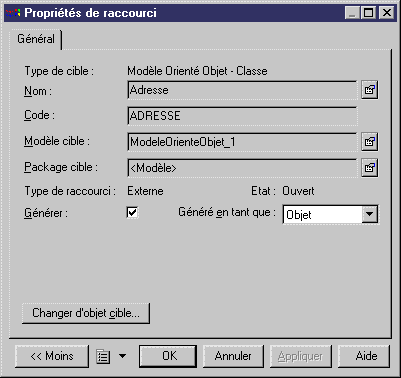The height and width of the screenshot is (378, 401).
Task: Open properties icon beside Package cible
Action: coord(370,168)
